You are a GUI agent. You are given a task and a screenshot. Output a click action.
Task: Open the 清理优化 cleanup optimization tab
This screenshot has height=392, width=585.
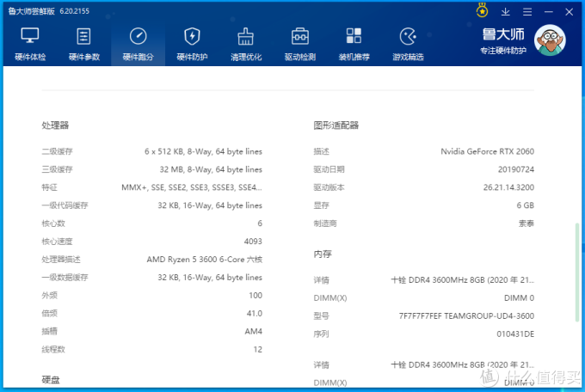(x=246, y=45)
